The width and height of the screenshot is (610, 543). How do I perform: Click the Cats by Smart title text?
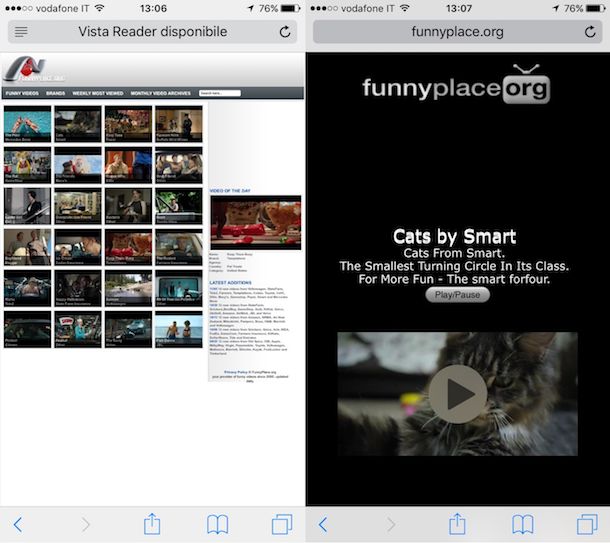(454, 236)
